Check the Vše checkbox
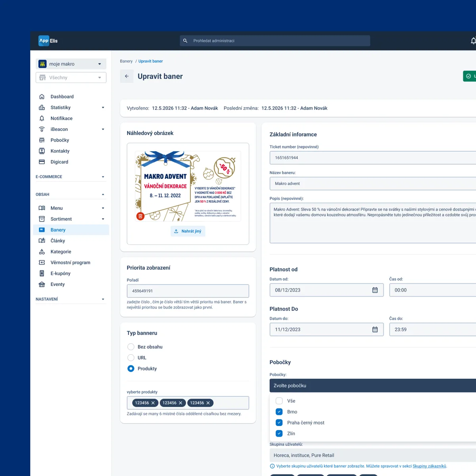This screenshot has width=476, height=476. pos(279,401)
